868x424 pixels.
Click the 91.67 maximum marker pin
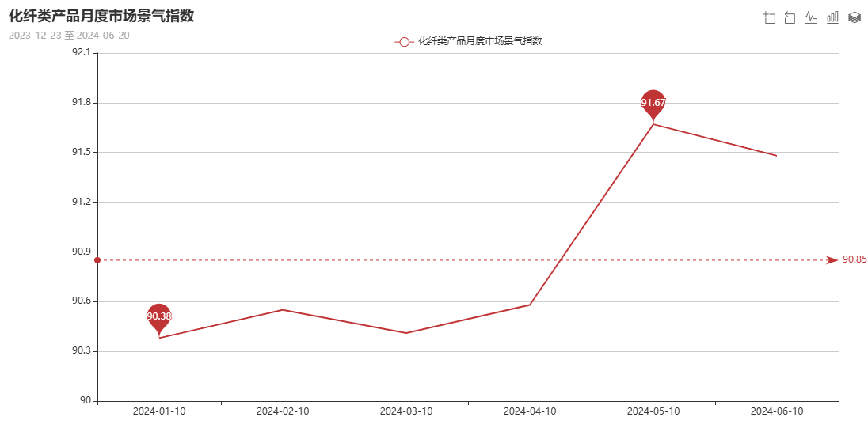point(653,105)
